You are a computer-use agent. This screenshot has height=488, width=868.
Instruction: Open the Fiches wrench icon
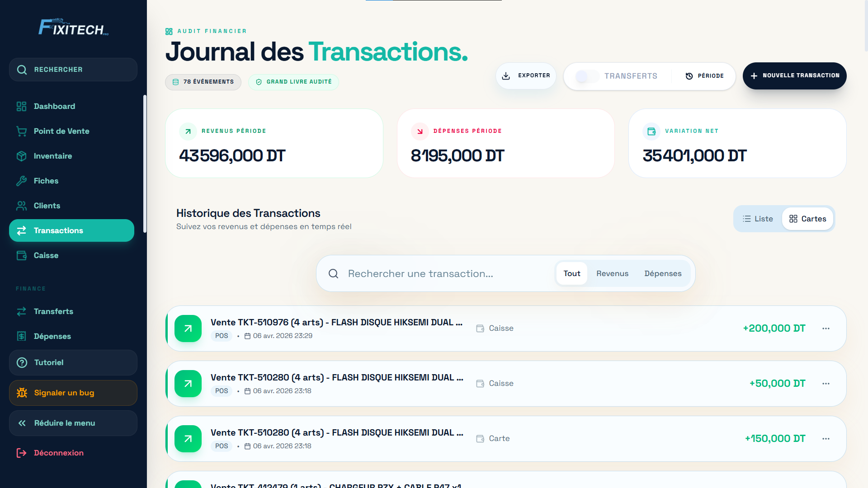[21, 181]
